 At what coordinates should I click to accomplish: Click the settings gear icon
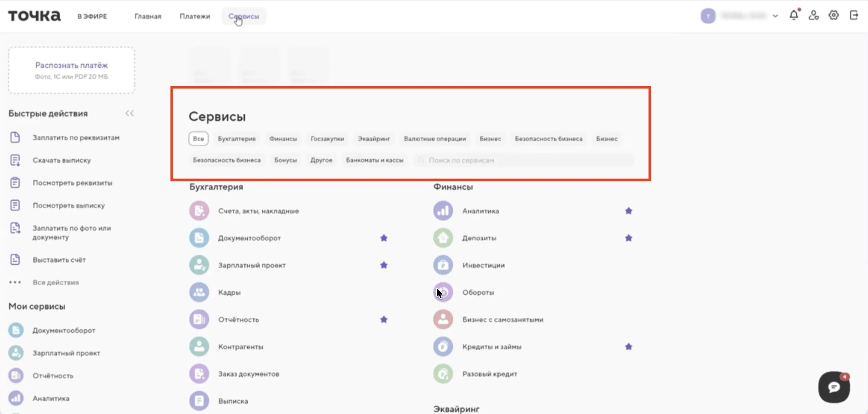coord(833,16)
